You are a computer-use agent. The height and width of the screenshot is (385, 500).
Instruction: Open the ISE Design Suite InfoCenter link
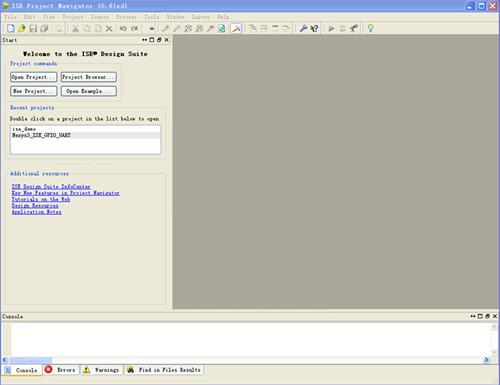[51, 187]
